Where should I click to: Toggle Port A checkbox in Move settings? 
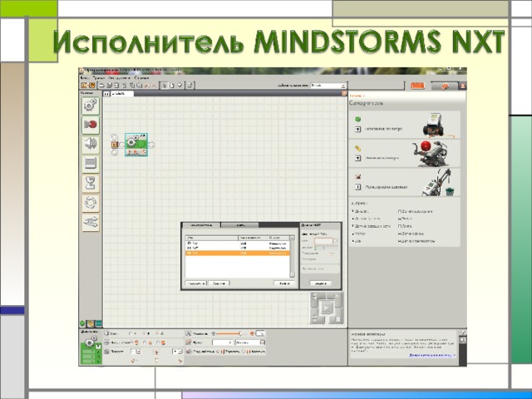131,334
